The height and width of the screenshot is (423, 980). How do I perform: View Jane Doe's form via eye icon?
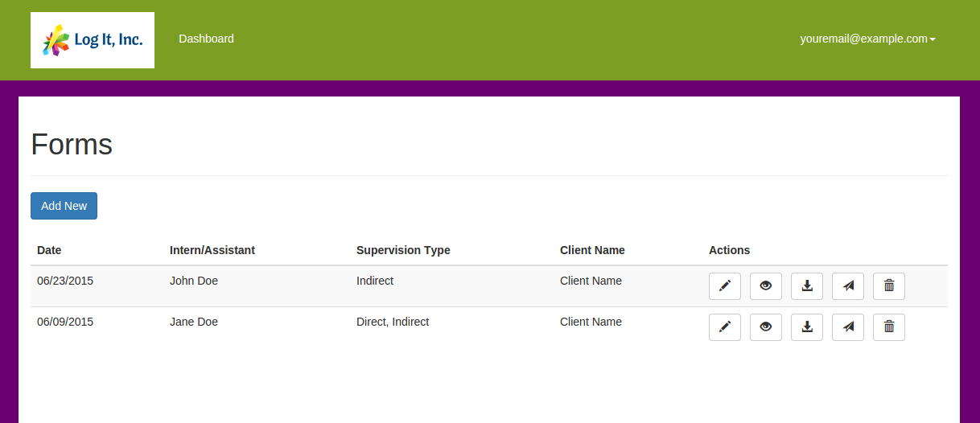766,326
